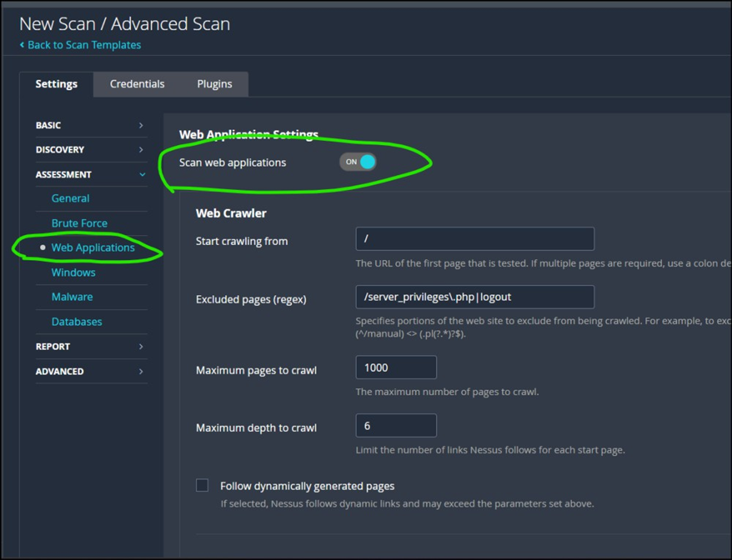Expand the DISCOVERY section chevron
This screenshot has width=732, height=560.
coord(141,149)
